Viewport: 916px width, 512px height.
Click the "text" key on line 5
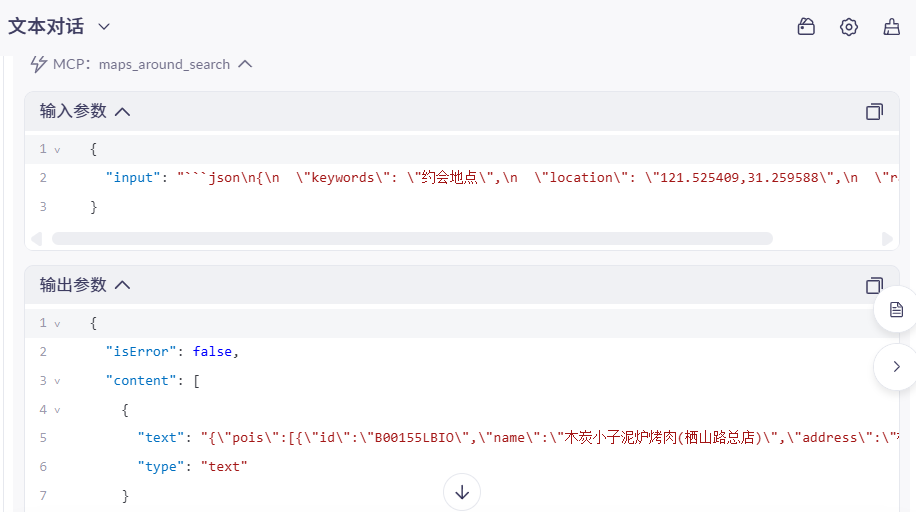(161, 438)
